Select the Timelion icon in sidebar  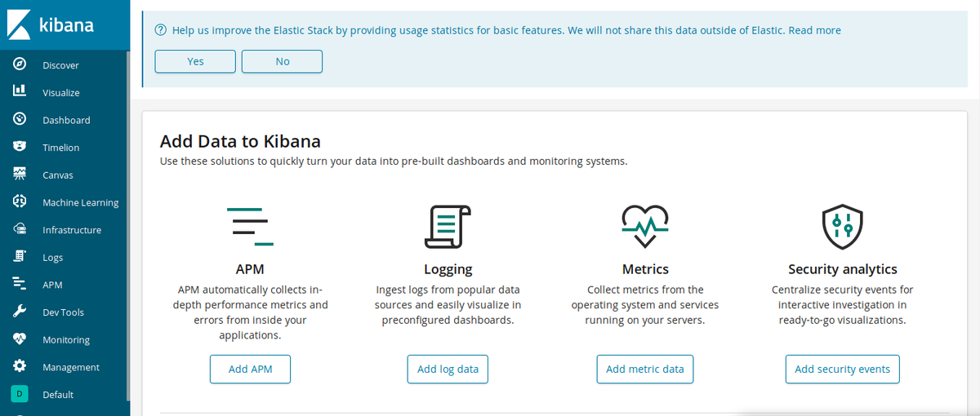click(20, 147)
